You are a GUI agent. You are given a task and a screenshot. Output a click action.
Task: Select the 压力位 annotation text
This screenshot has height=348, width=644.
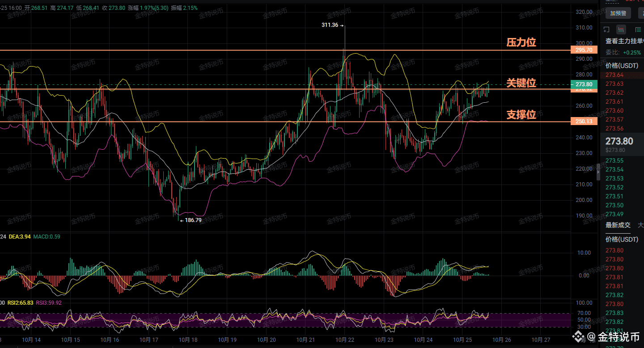(521, 42)
